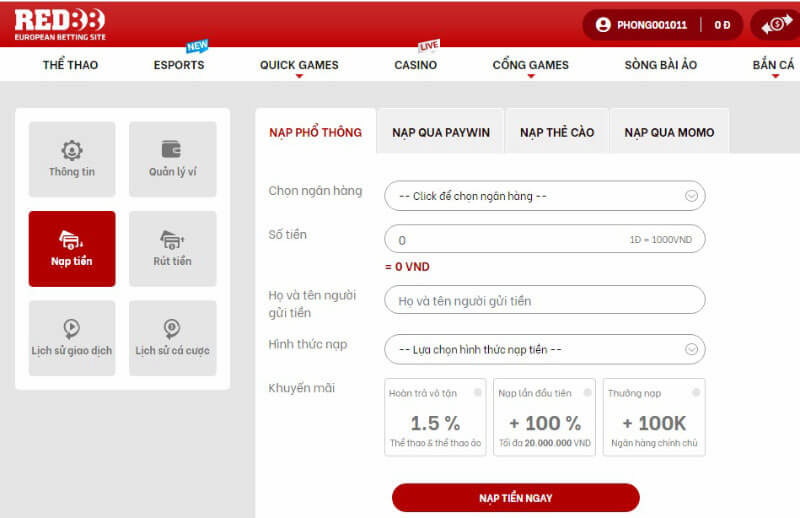Click the money transfer icon at top right

tap(776, 24)
